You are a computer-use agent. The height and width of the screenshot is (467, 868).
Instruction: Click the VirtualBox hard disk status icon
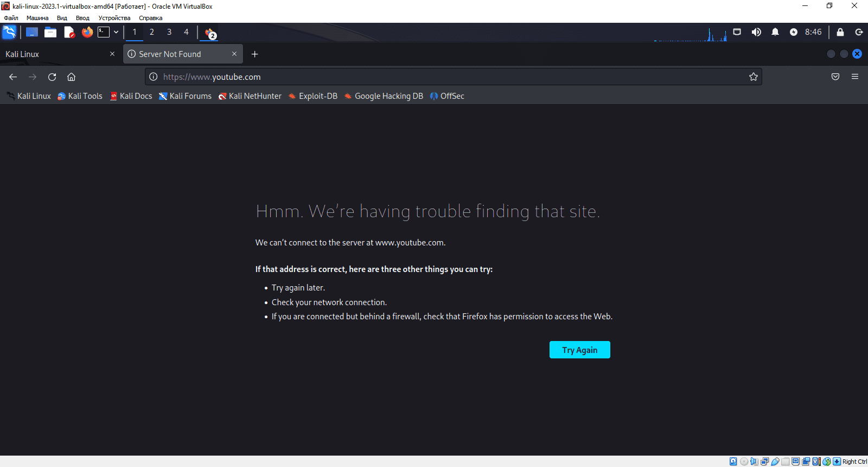coord(733,462)
